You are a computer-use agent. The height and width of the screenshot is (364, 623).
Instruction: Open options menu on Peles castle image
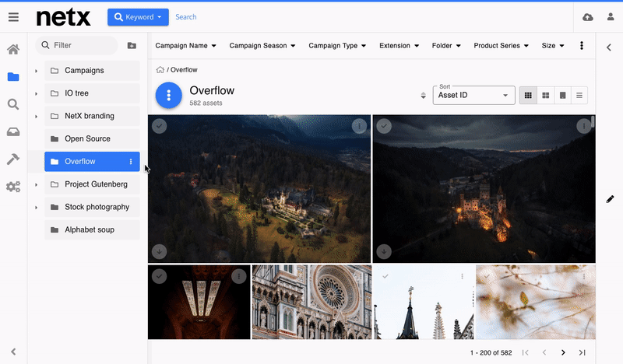pos(359,126)
